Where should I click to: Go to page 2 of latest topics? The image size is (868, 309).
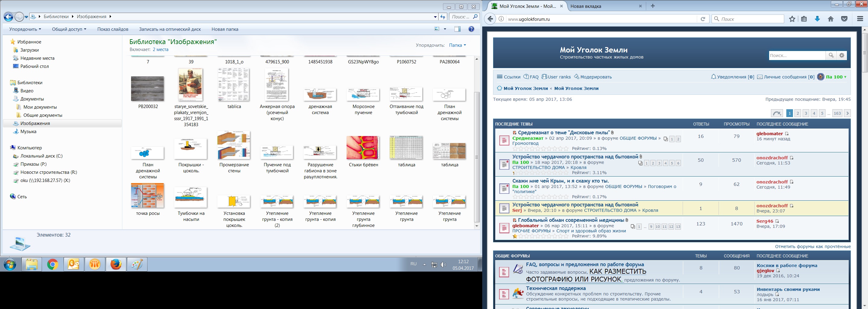pos(797,113)
